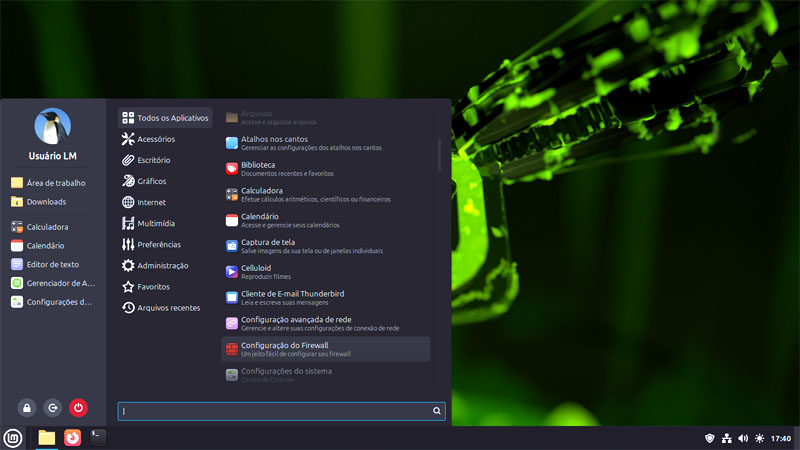The height and width of the screenshot is (450, 800).
Task: Select the Gráficos category
Action: pos(165,181)
